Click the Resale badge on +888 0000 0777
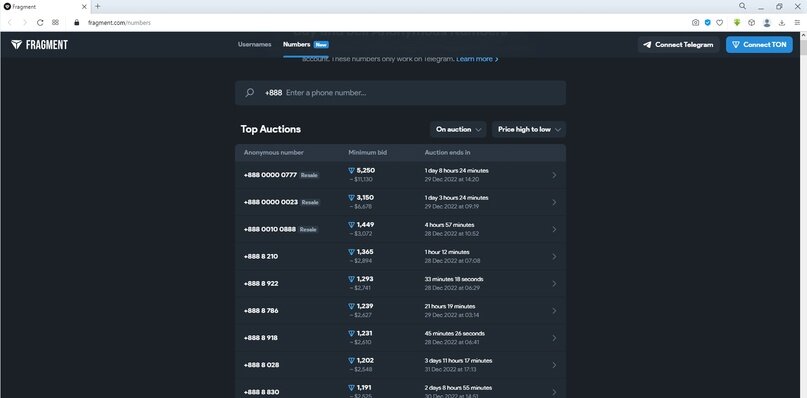The width and height of the screenshot is (807, 398). click(x=309, y=176)
